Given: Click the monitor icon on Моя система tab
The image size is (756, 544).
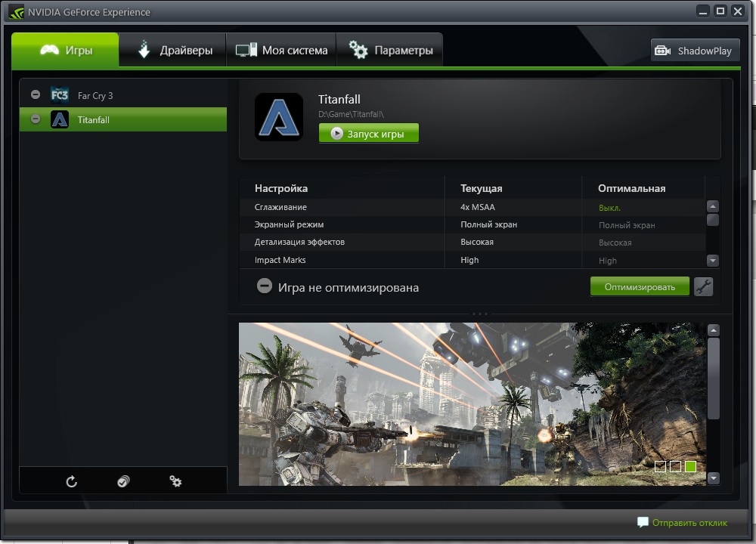Looking at the screenshot, I should click(x=246, y=50).
